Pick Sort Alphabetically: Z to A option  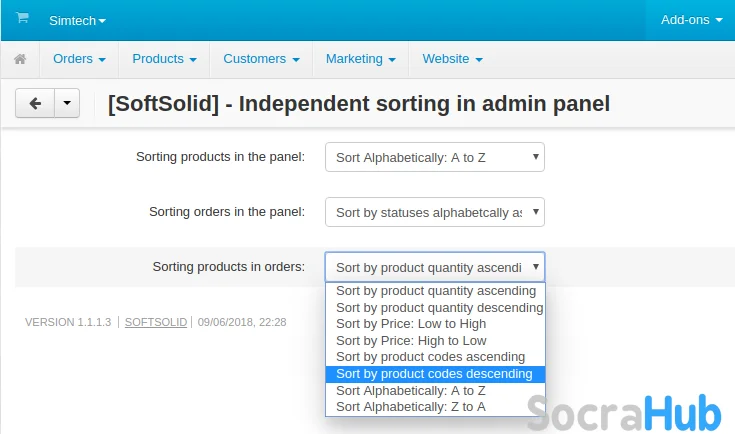pyautogui.click(x=411, y=407)
